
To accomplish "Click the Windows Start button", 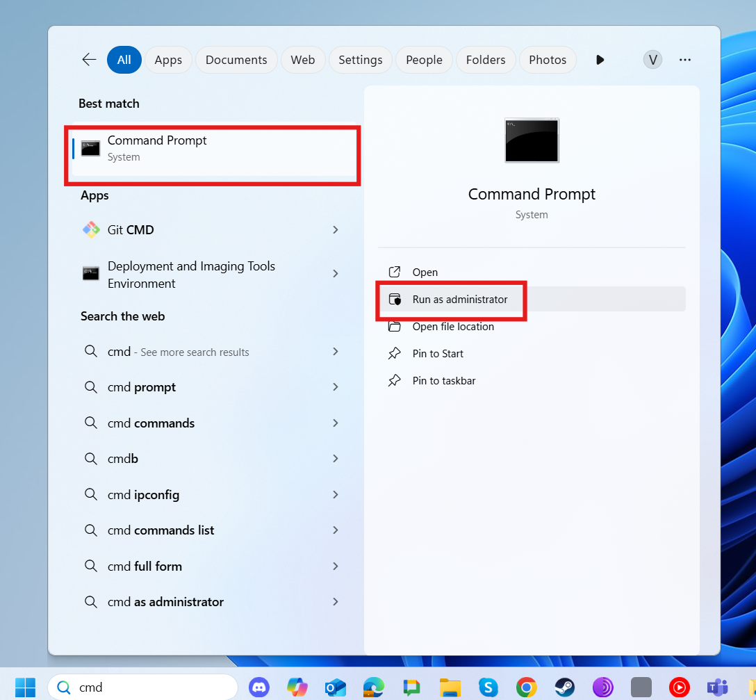I will pyautogui.click(x=25, y=687).
